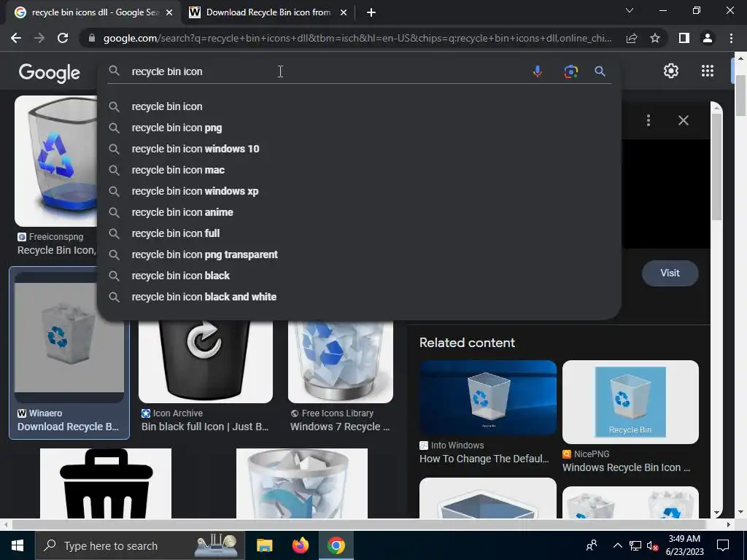Open the Chrome profile menu
Screen dimensions: 747x560
(x=708, y=38)
